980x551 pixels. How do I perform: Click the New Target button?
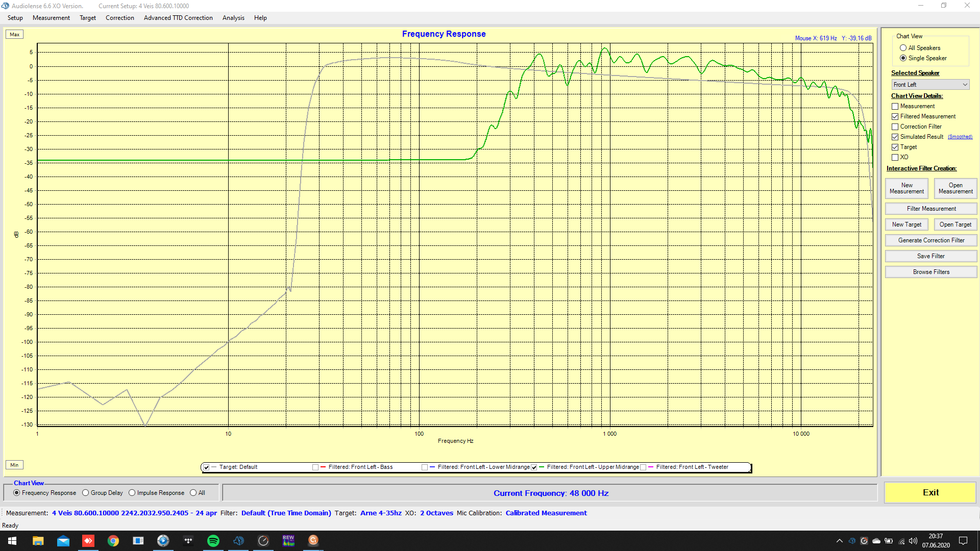pyautogui.click(x=906, y=224)
